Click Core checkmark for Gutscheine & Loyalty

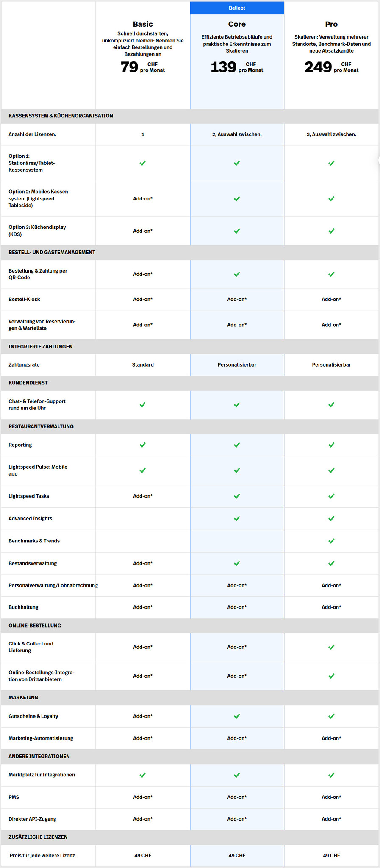tap(237, 716)
